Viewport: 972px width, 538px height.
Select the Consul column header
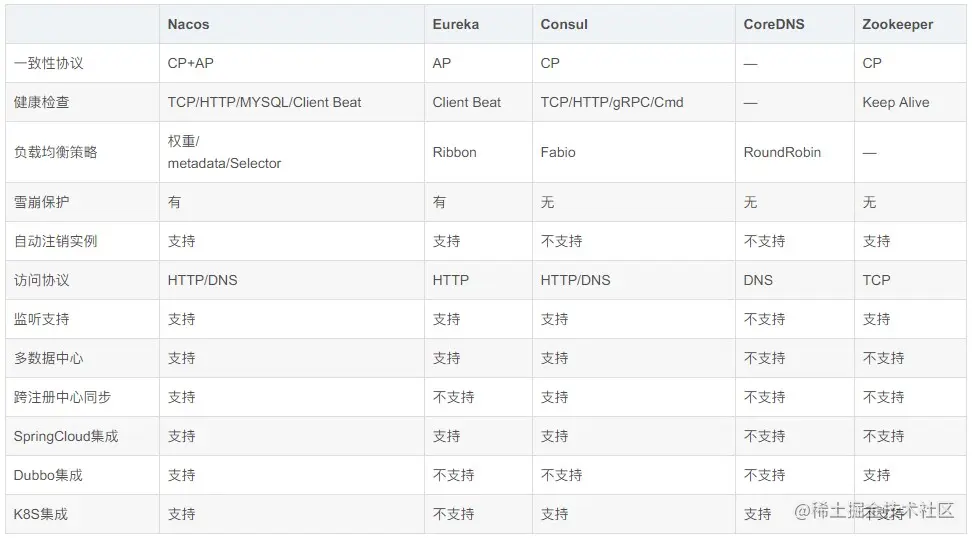[x=564, y=24]
